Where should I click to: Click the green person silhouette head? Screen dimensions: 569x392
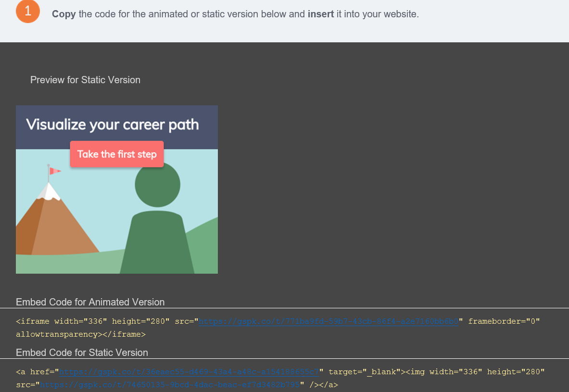click(x=157, y=185)
